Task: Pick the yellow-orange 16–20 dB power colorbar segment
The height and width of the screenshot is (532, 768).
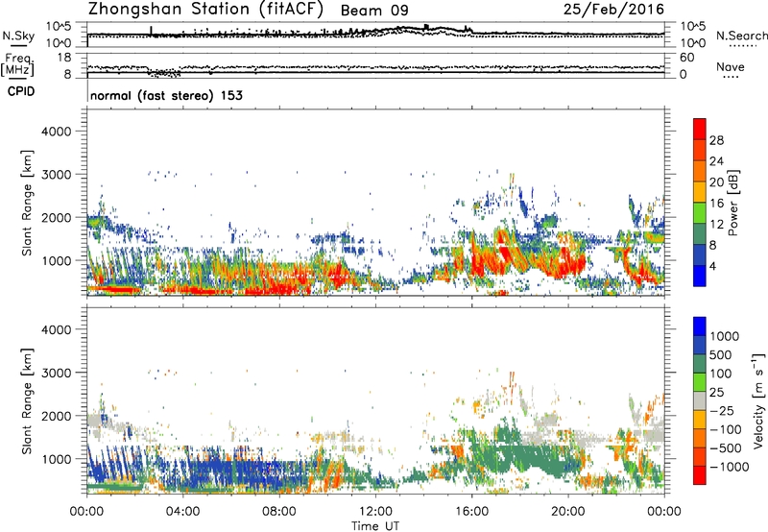Action: pos(700,192)
